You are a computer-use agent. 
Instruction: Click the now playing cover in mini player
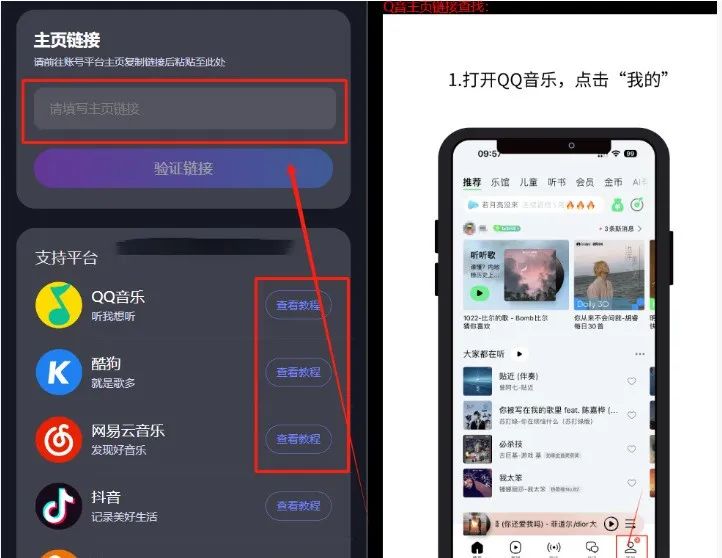tap(476, 524)
